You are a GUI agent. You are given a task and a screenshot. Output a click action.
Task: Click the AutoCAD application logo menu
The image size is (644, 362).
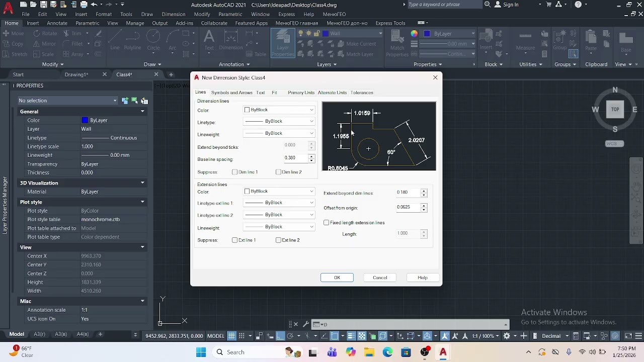[8, 8]
